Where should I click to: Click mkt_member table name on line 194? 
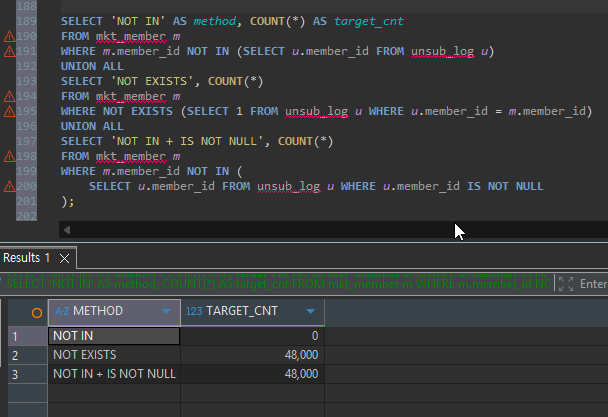(131, 97)
